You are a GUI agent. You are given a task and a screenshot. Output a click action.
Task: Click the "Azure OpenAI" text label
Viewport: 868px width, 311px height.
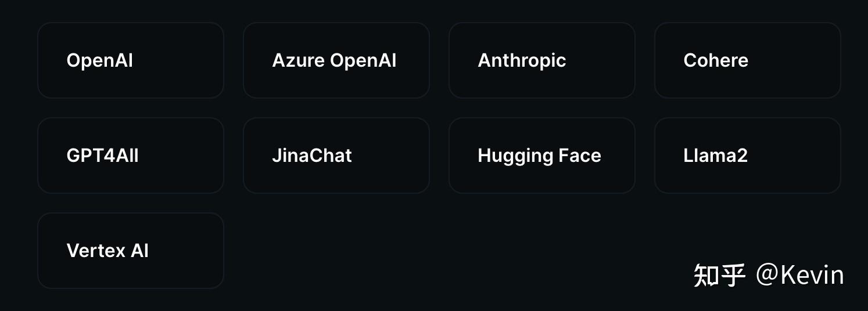click(334, 60)
